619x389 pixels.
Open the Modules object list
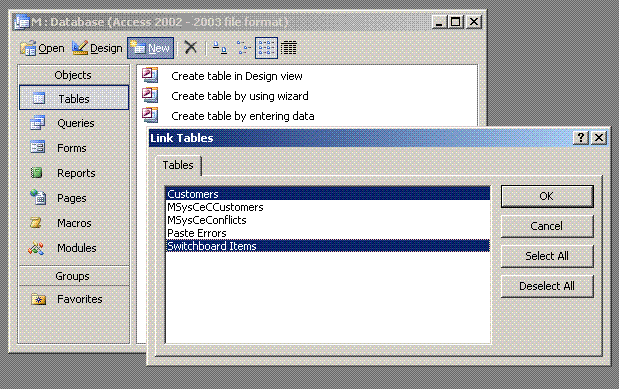(74, 248)
